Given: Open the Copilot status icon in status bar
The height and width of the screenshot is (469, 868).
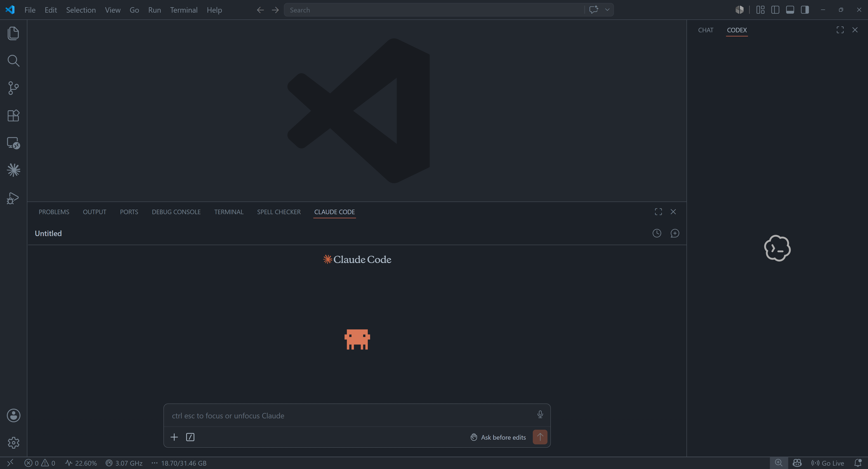Looking at the screenshot, I should point(797,463).
